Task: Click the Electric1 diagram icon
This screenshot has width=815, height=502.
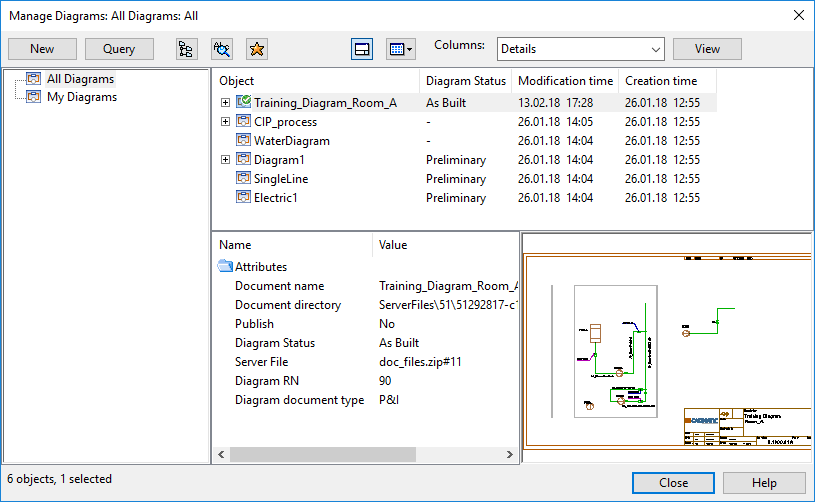Action: [x=243, y=198]
